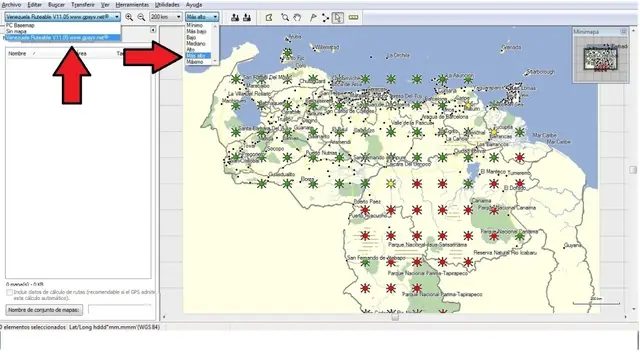Collapse the left panel with arrow button
This screenshot has height=360, width=640.
point(153,30)
